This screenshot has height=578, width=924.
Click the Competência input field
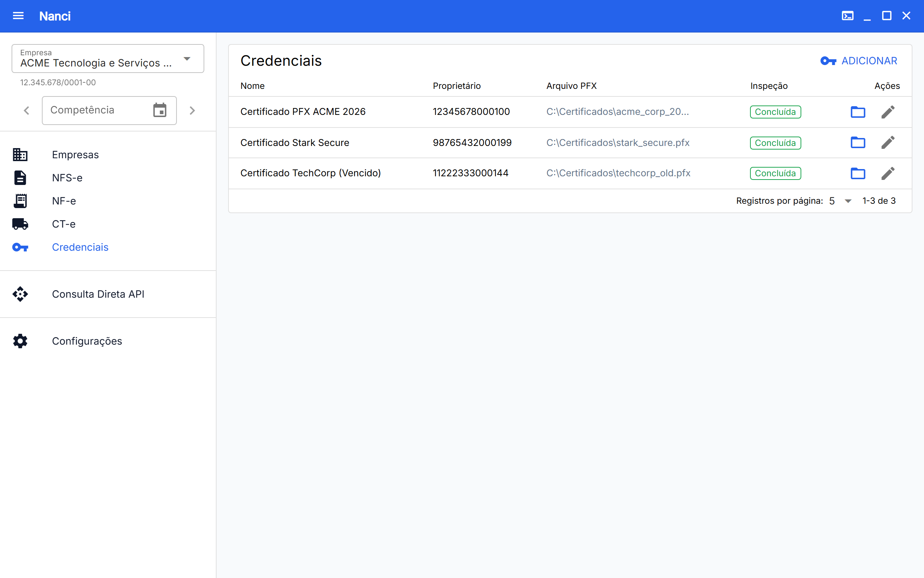click(x=109, y=111)
